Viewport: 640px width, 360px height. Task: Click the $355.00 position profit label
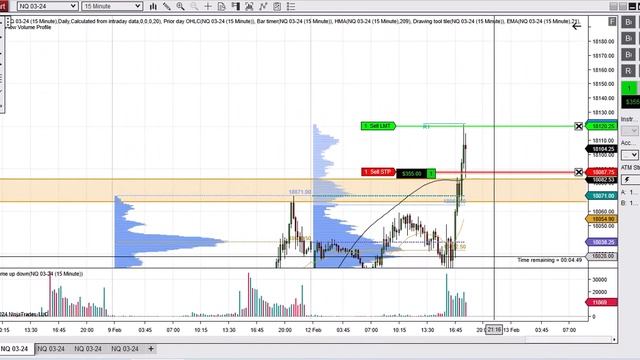pyautogui.click(x=411, y=174)
